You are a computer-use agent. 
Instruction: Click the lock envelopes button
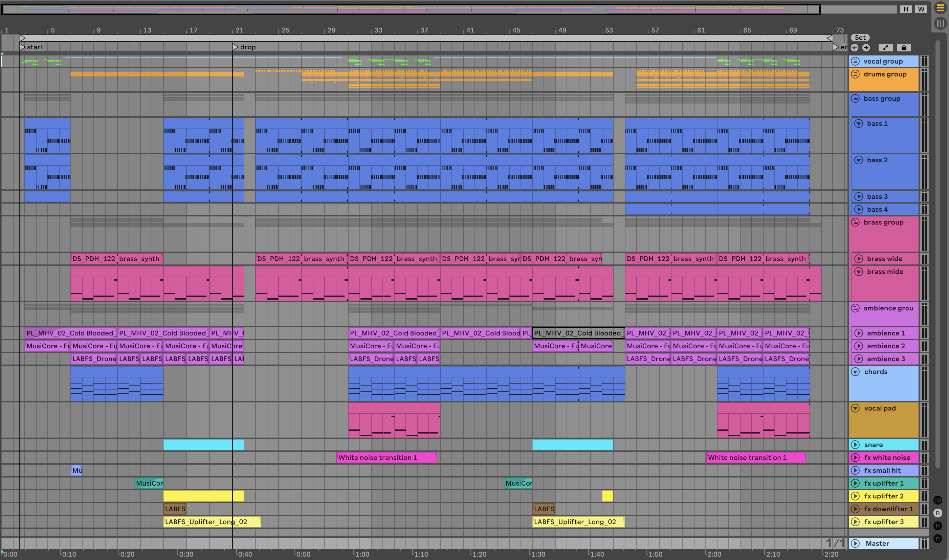(904, 48)
